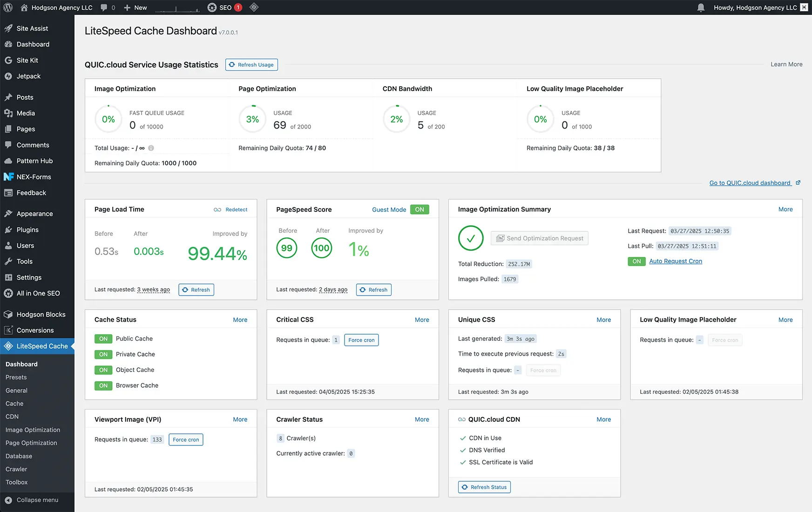This screenshot has height=512, width=812.
Task: Click the Media icon in sidebar
Action: (8, 113)
